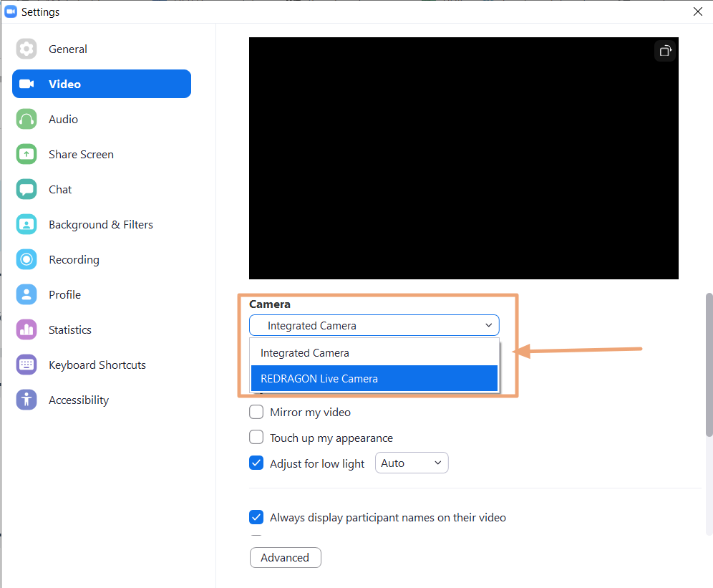Click the rotate icon on the video preview

[664, 50]
